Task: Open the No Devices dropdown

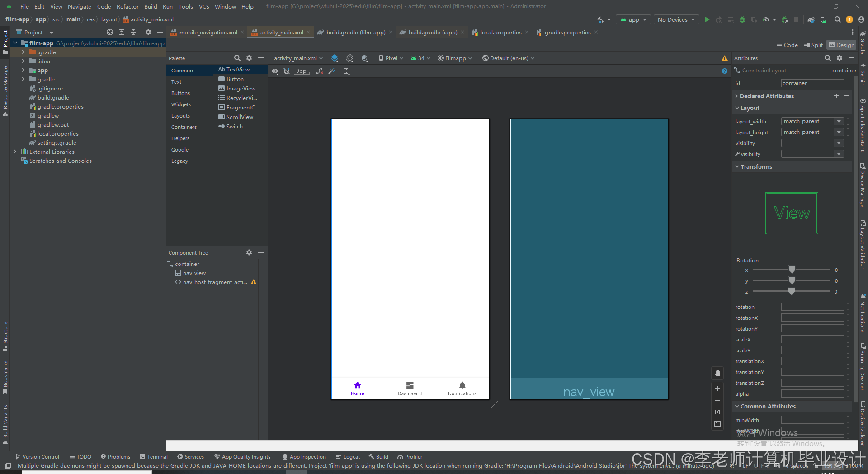Action: point(676,19)
